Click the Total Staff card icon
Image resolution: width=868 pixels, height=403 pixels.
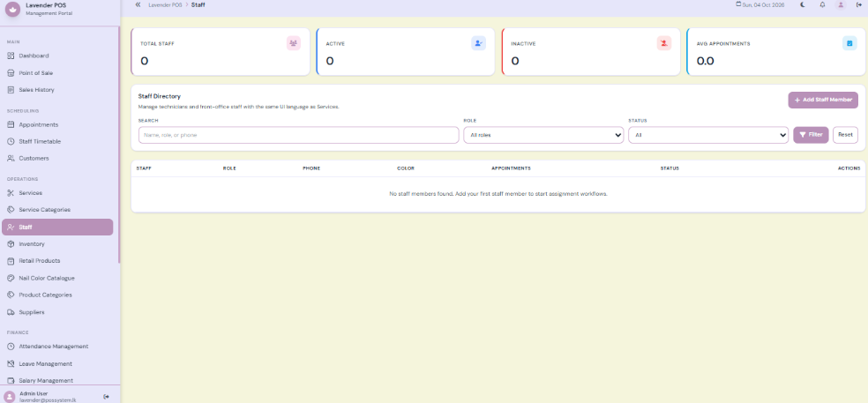294,43
